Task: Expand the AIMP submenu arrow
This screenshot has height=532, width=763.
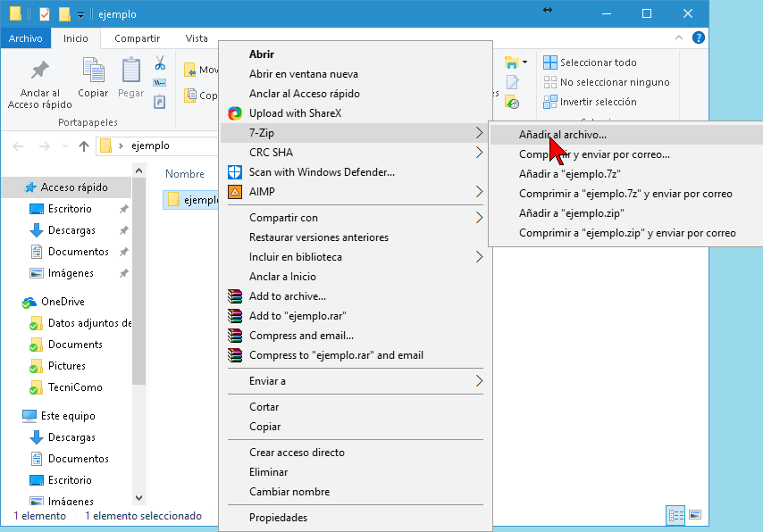Action: (479, 192)
